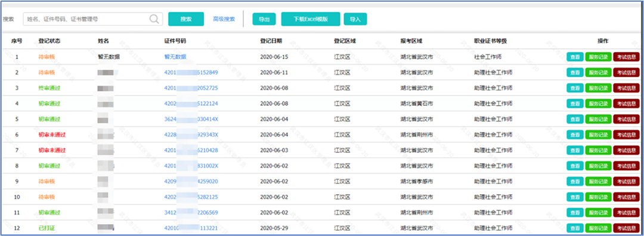The height and width of the screenshot is (236, 644).
Task: Click the 职业证书等级 column header
Action: (490, 41)
